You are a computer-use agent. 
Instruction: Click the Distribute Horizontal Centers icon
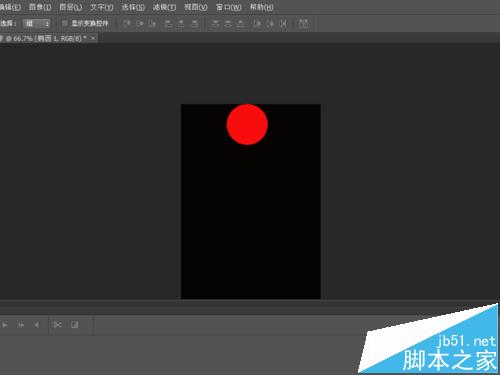[x=270, y=23]
